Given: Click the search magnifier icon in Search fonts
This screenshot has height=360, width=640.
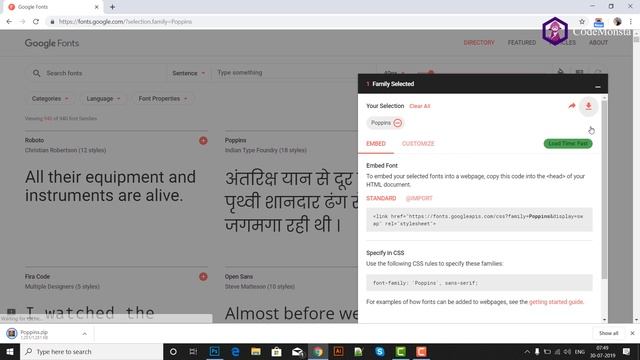Looking at the screenshot, I should [36, 73].
